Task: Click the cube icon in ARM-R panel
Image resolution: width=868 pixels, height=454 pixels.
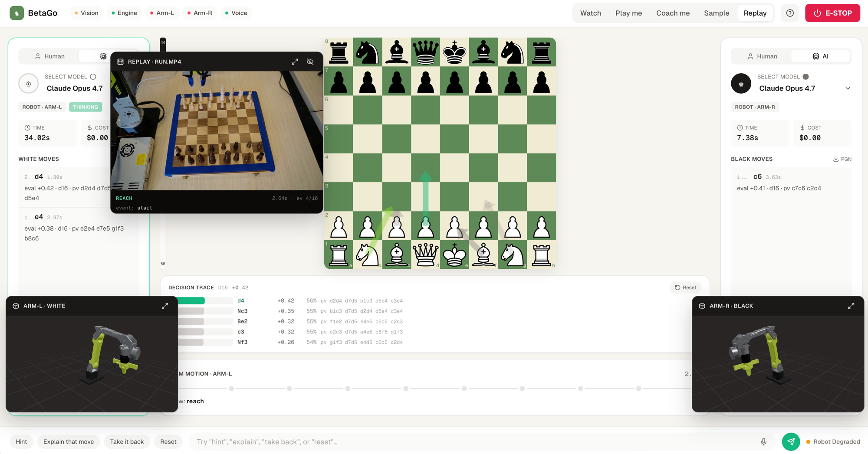Action: pos(702,306)
